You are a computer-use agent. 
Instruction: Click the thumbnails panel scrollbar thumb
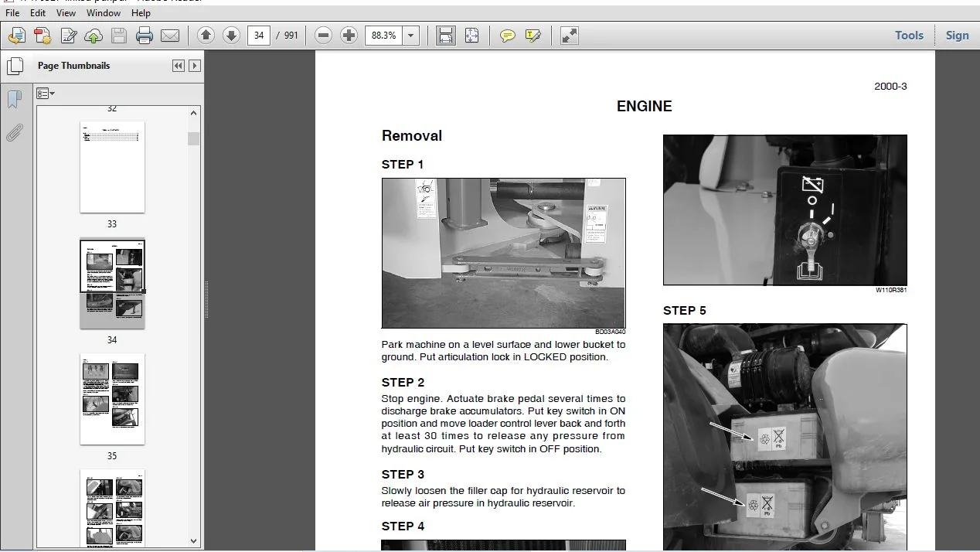tap(193, 138)
